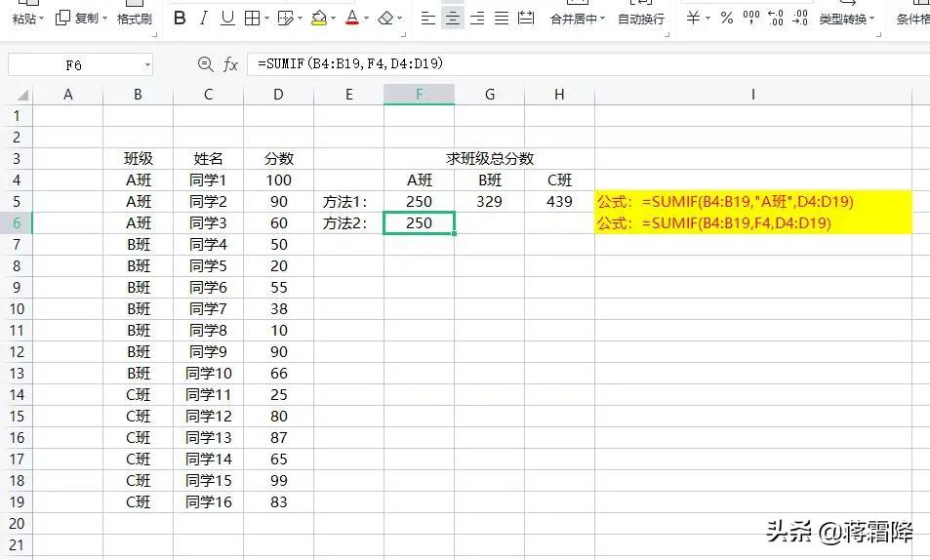Viewport: 930px width, 560px height.
Task: Apply font color letter A
Action: tap(352, 19)
